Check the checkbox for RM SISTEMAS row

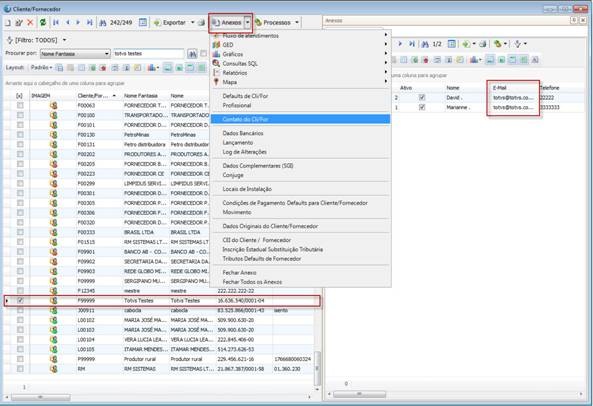(x=20, y=369)
